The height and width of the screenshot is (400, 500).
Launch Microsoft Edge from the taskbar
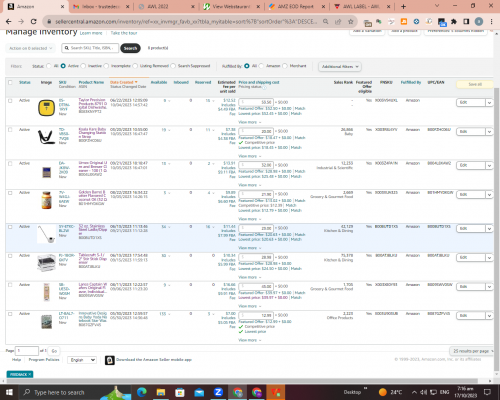(142, 392)
